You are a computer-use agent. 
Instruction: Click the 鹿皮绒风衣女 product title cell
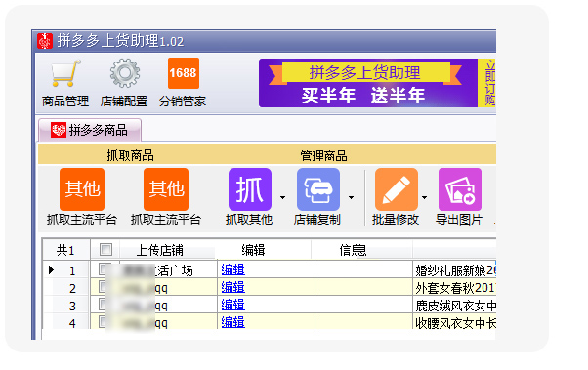[454, 306]
